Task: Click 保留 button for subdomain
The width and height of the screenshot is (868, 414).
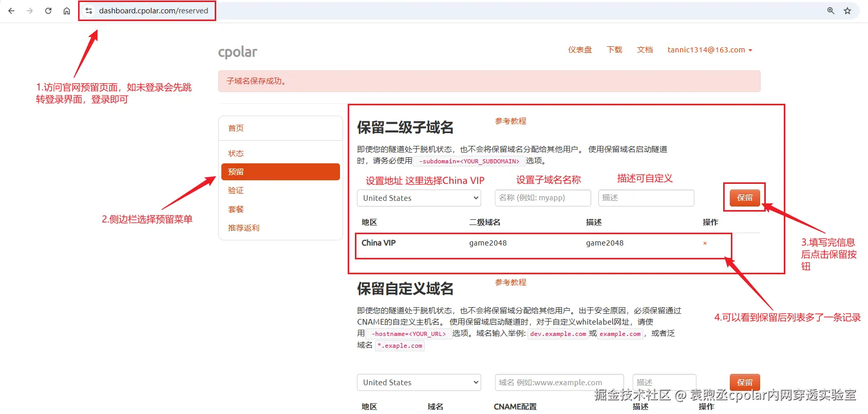Action: [x=745, y=198]
